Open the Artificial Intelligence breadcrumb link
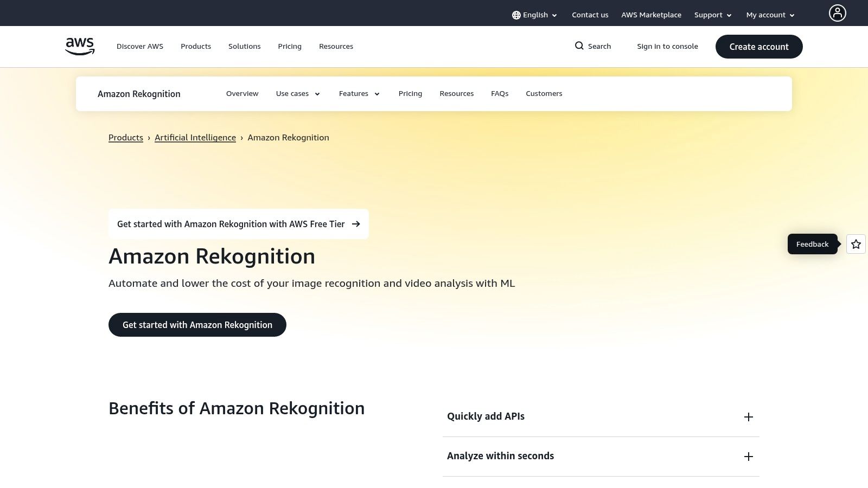The height and width of the screenshot is (488, 868). pyautogui.click(x=195, y=137)
